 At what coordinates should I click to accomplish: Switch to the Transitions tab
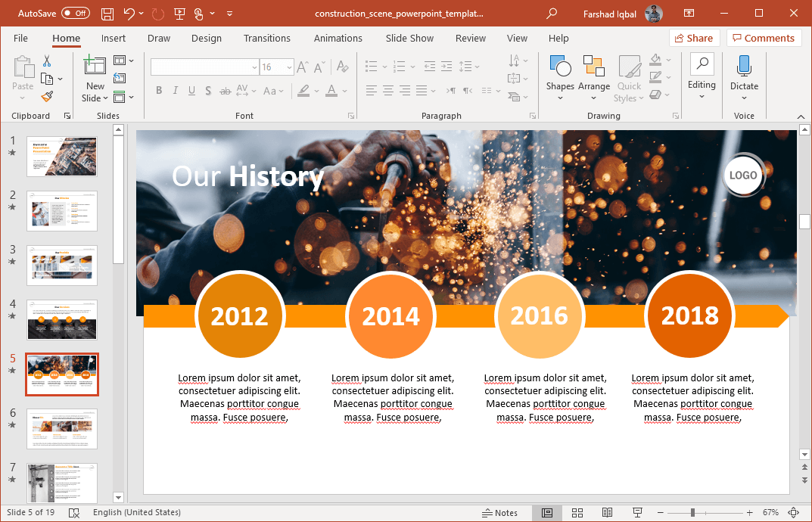click(x=266, y=39)
